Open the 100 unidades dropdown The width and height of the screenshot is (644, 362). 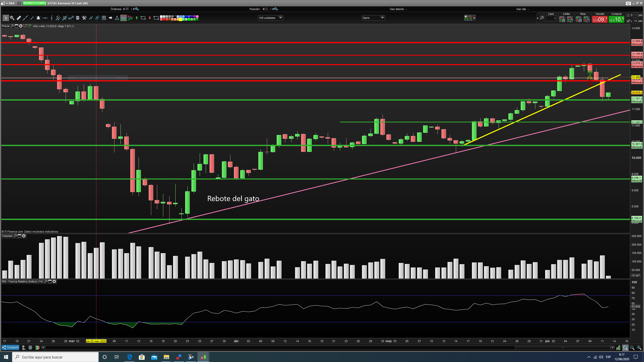(280, 18)
